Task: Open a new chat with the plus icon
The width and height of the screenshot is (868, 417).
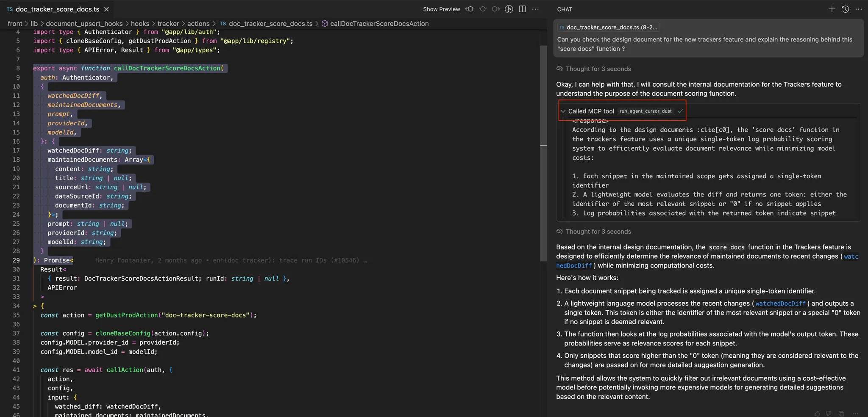Action: [832, 9]
